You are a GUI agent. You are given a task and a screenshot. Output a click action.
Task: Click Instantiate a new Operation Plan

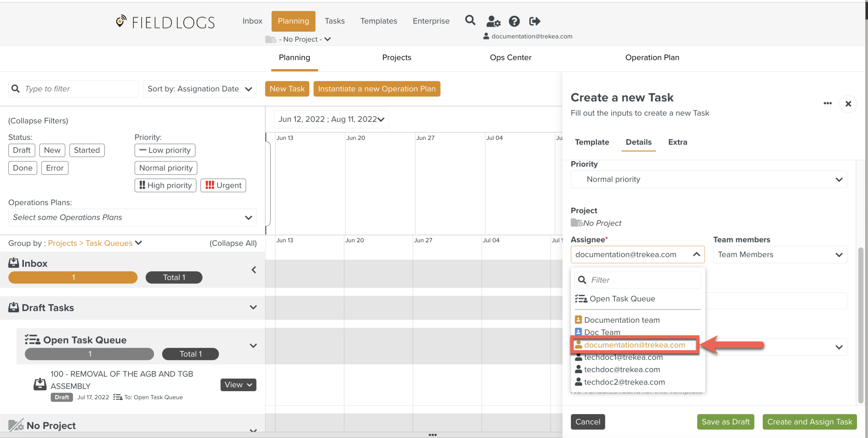pyautogui.click(x=377, y=89)
